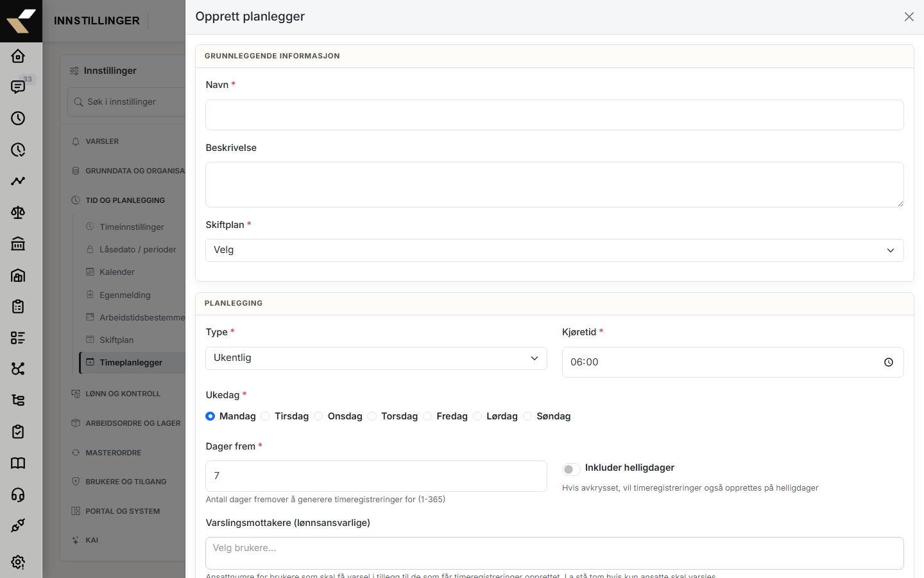Open the warehouse building icon
This screenshot has height=578, width=924.
click(x=18, y=276)
